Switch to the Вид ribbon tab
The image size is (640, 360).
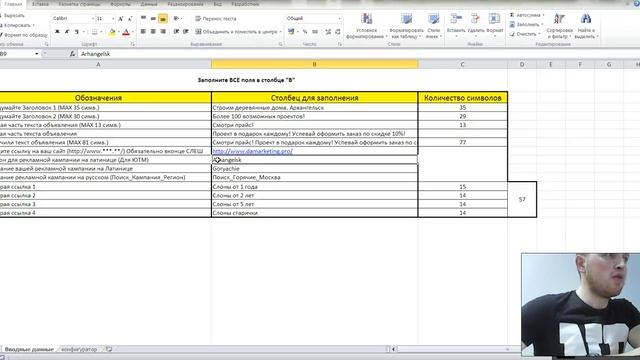[x=218, y=4]
